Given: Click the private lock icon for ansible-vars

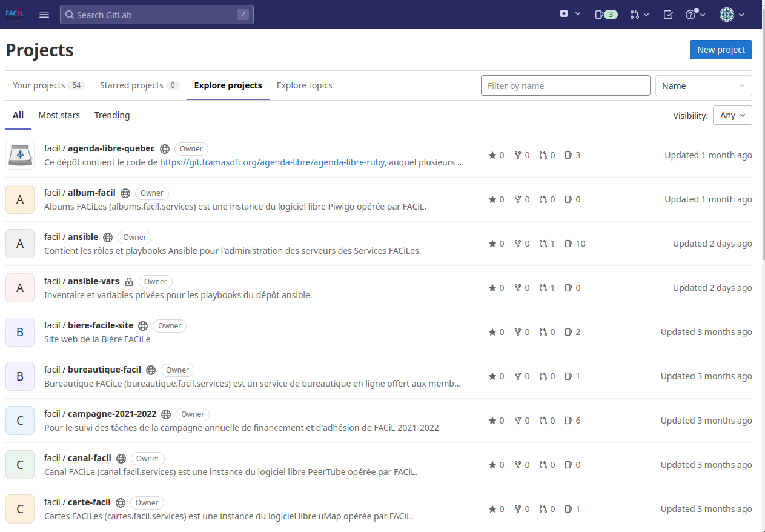Looking at the screenshot, I should tap(129, 282).
